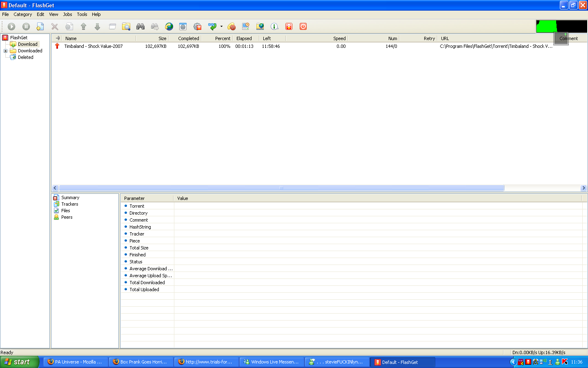This screenshot has width=588, height=368.
Task: Click the New download document icon
Action: point(40,27)
